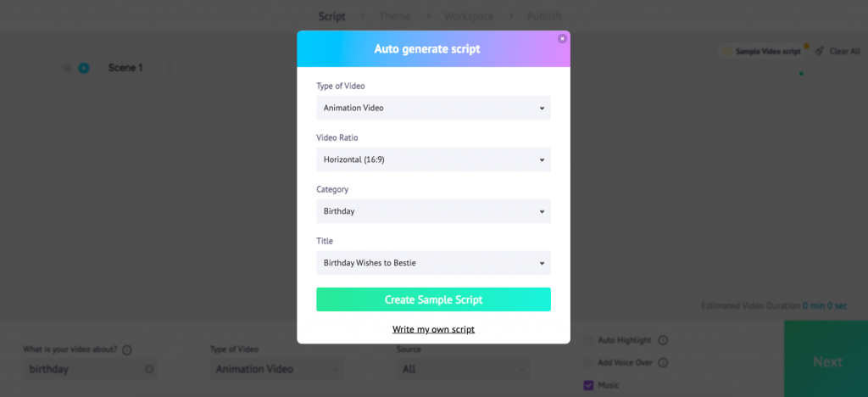Clear the birthday text with x icon
868x397 pixels.
click(149, 369)
